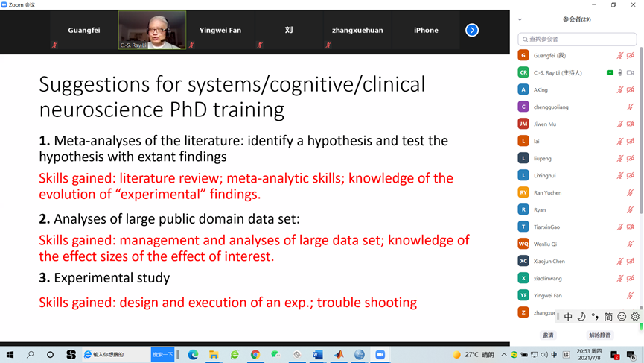Click the C.-S. Ray Li video thumbnail
The width and height of the screenshot is (644, 363).
tap(153, 30)
